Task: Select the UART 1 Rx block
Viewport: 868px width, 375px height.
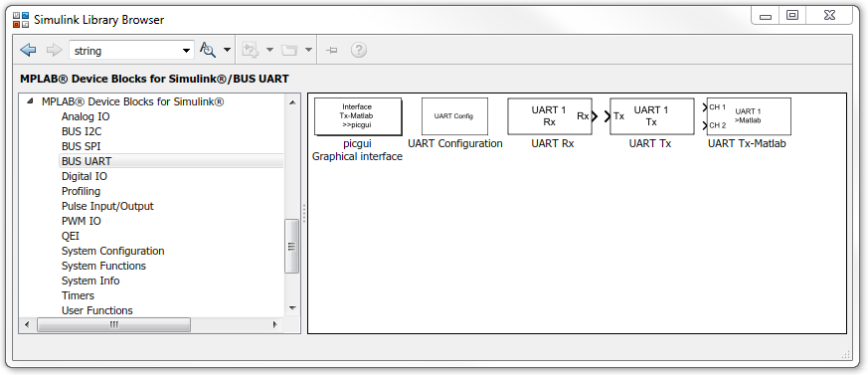Action: coord(550,116)
